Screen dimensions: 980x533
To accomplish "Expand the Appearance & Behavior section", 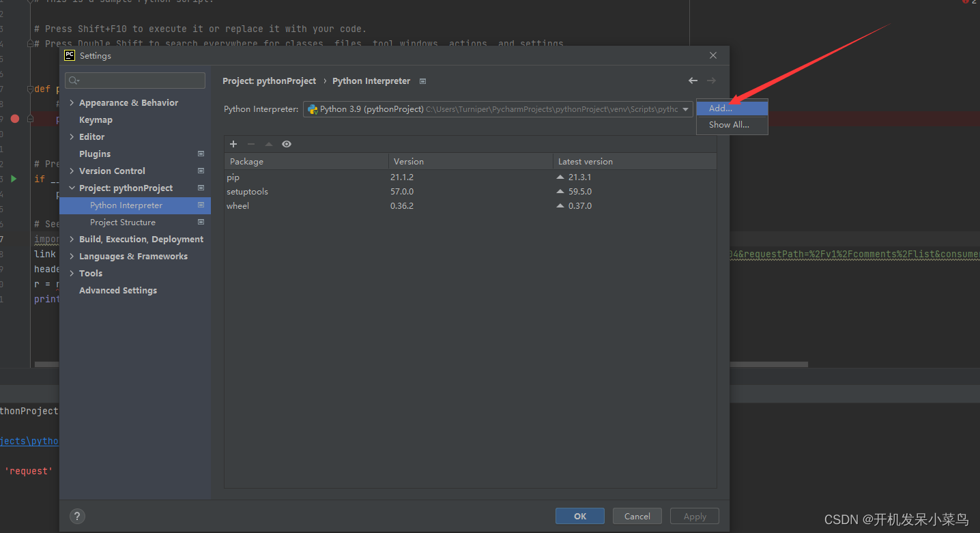I will 72,102.
